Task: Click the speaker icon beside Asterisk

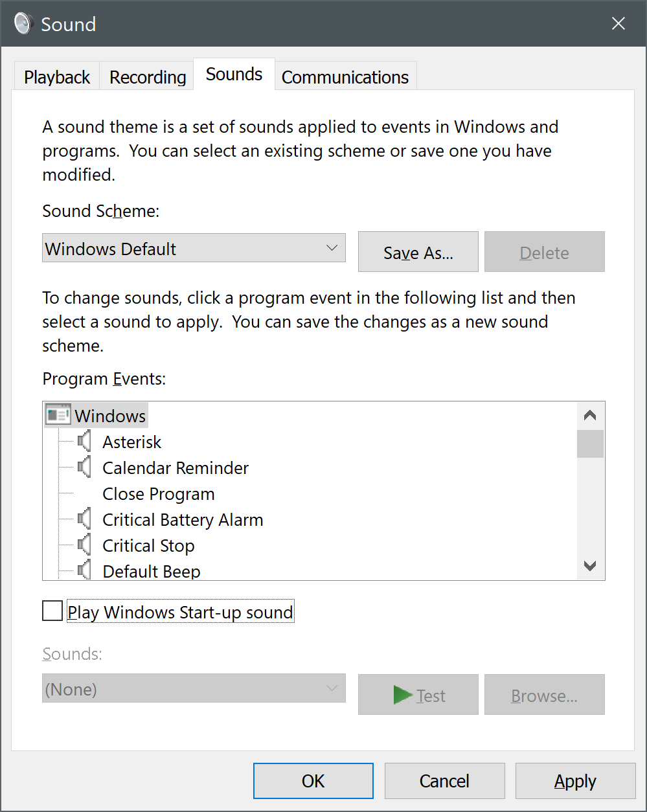Action: tap(84, 442)
